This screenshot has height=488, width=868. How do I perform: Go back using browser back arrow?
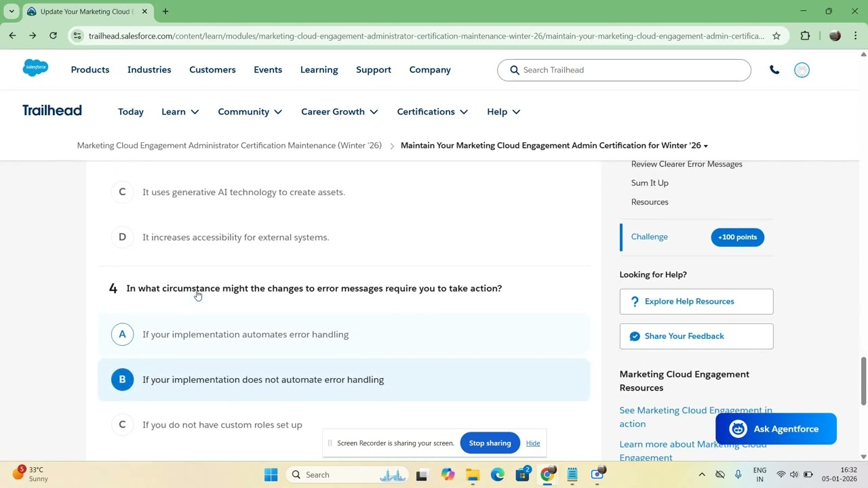pyautogui.click(x=12, y=36)
